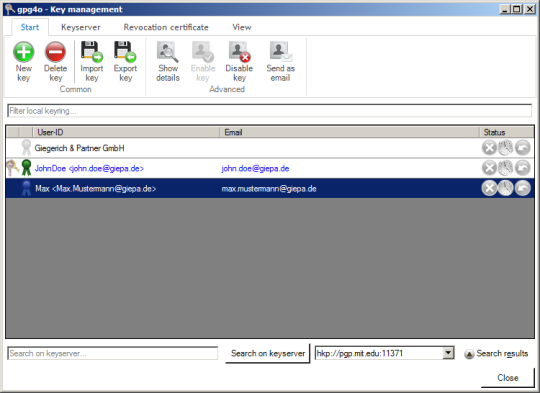Click the X status icon in Max row

tap(489, 188)
